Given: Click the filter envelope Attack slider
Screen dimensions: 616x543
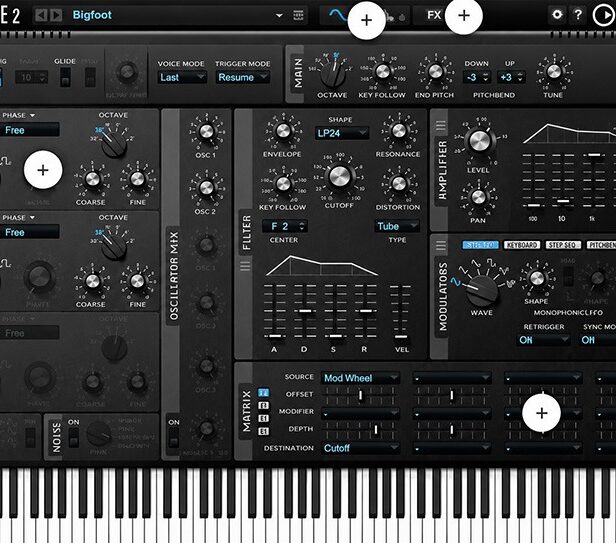Looking at the screenshot, I should tap(275, 312).
